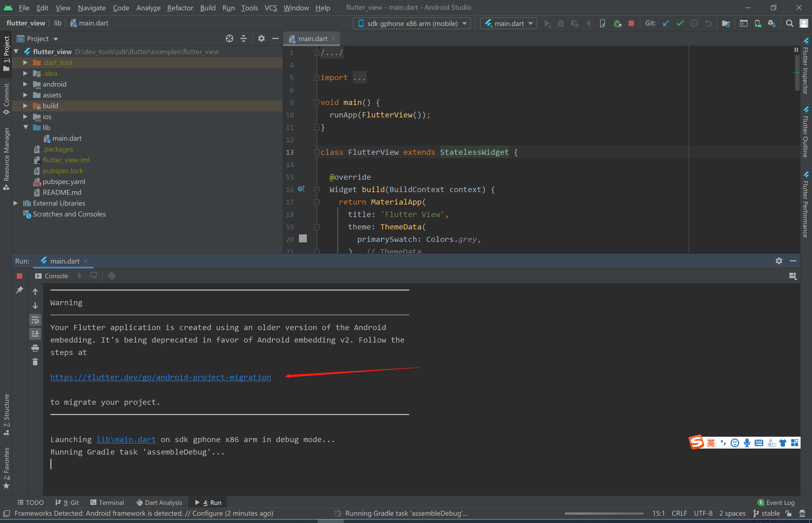
Task: Click the CRLF line separator entry
Action: coord(679,513)
